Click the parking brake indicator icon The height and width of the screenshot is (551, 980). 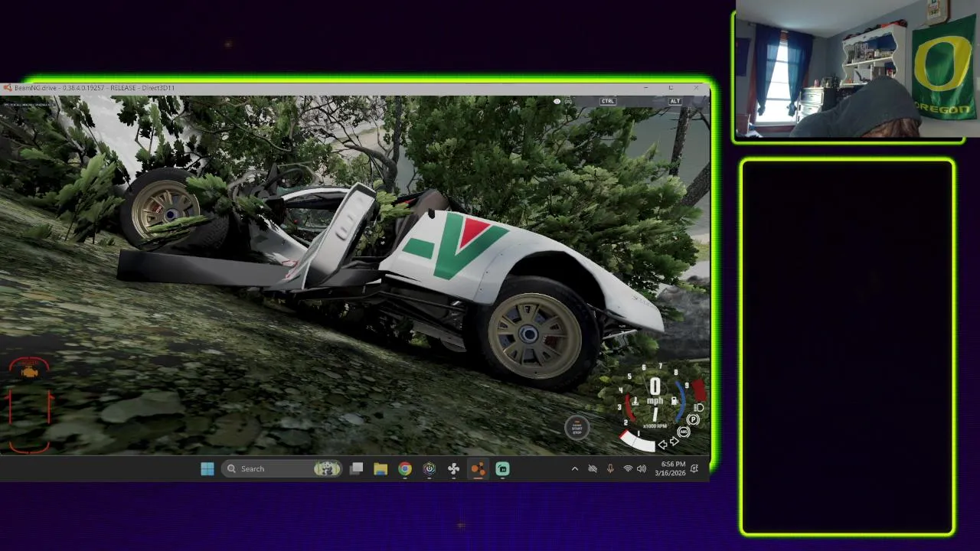[x=693, y=419]
